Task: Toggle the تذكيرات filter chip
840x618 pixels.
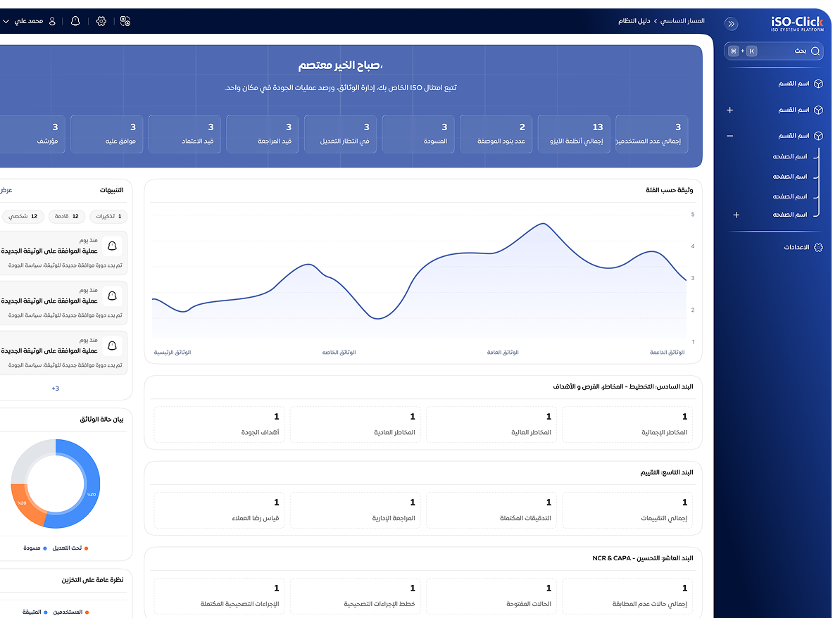Action: pyautogui.click(x=108, y=216)
